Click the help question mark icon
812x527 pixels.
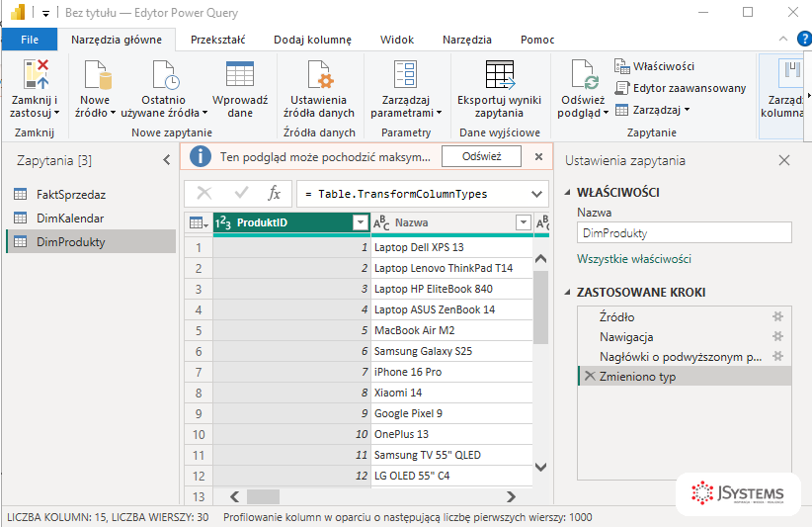tap(805, 39)
